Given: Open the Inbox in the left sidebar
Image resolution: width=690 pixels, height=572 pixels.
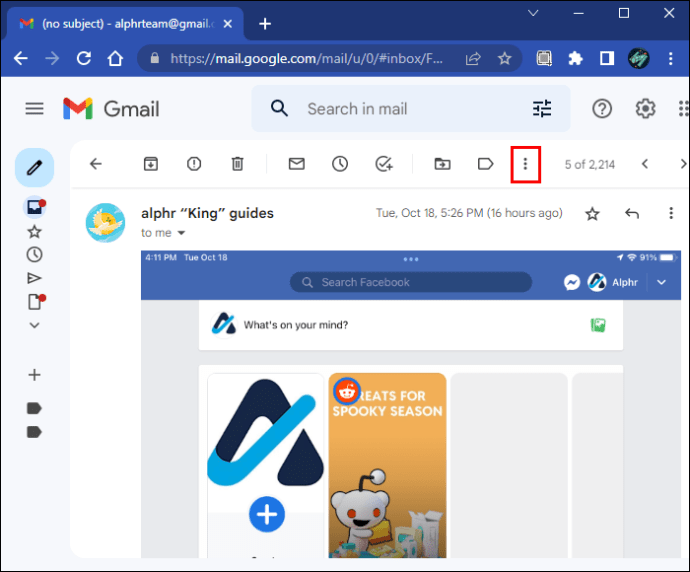Looking at the screenshot, I should (x=35, y=207).
